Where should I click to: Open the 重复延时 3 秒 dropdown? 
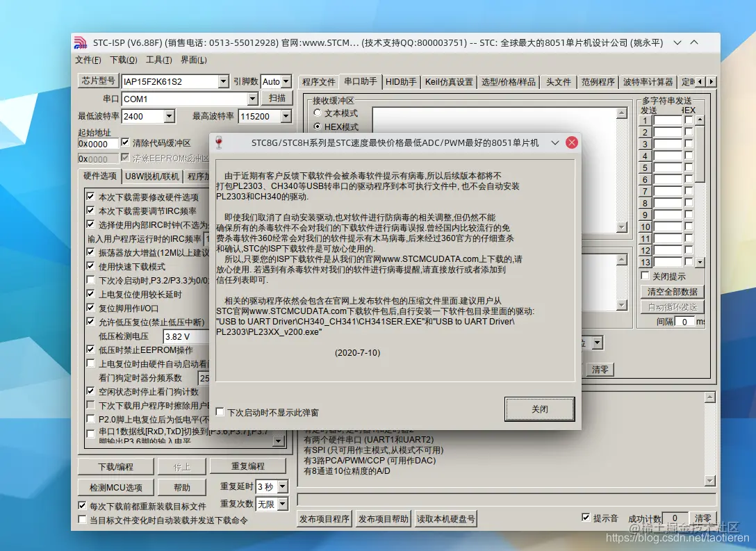tap(283, 487)
